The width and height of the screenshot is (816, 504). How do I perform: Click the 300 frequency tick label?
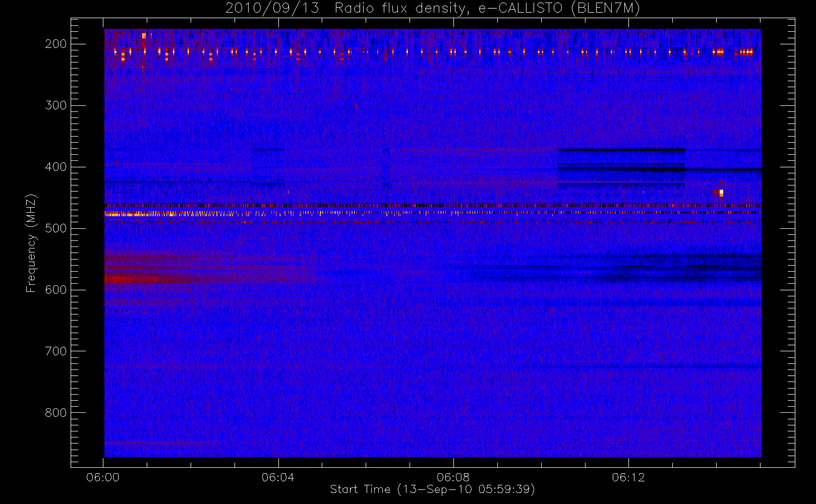tap(56, 105)
